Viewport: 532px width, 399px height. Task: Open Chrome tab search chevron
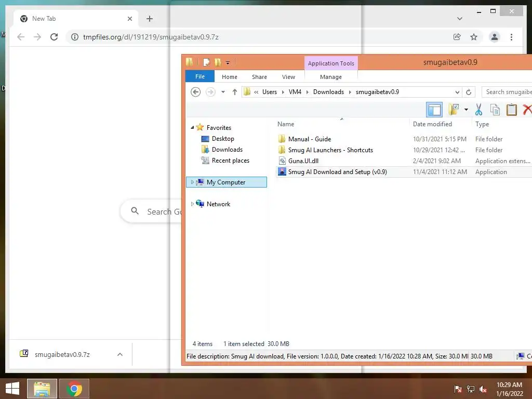pyautogui.click(x=459, y=19)
